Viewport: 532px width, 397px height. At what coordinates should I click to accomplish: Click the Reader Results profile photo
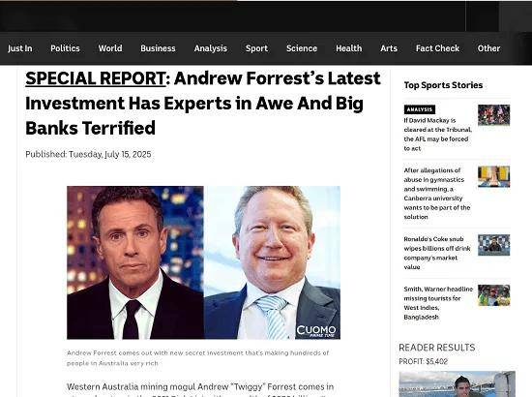click(x=457, y=384)
